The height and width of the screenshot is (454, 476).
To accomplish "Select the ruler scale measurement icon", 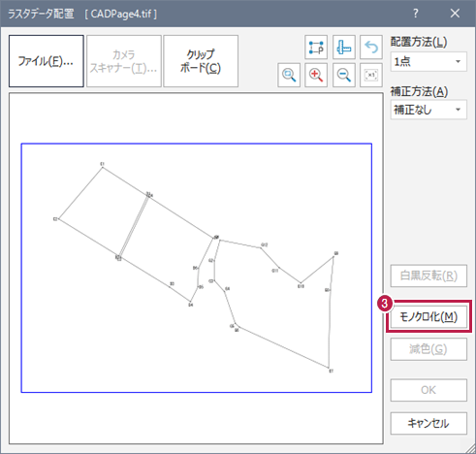I will coord(344,48).
